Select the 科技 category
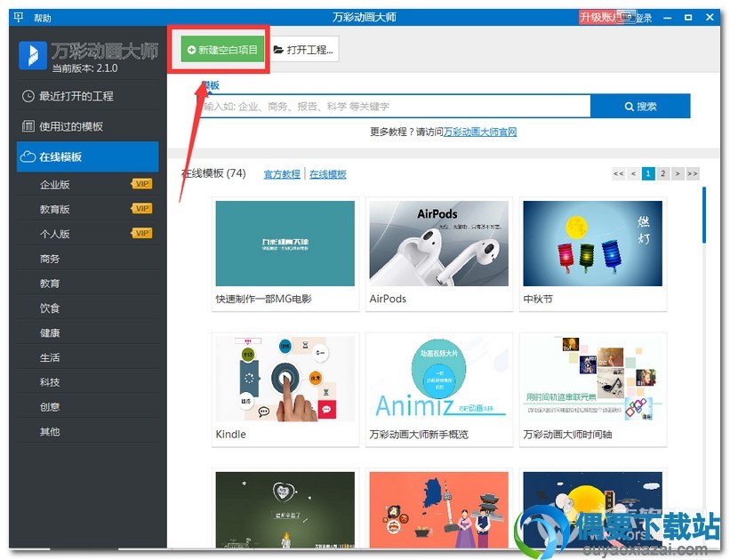730x560 pixels. [50, 382]
